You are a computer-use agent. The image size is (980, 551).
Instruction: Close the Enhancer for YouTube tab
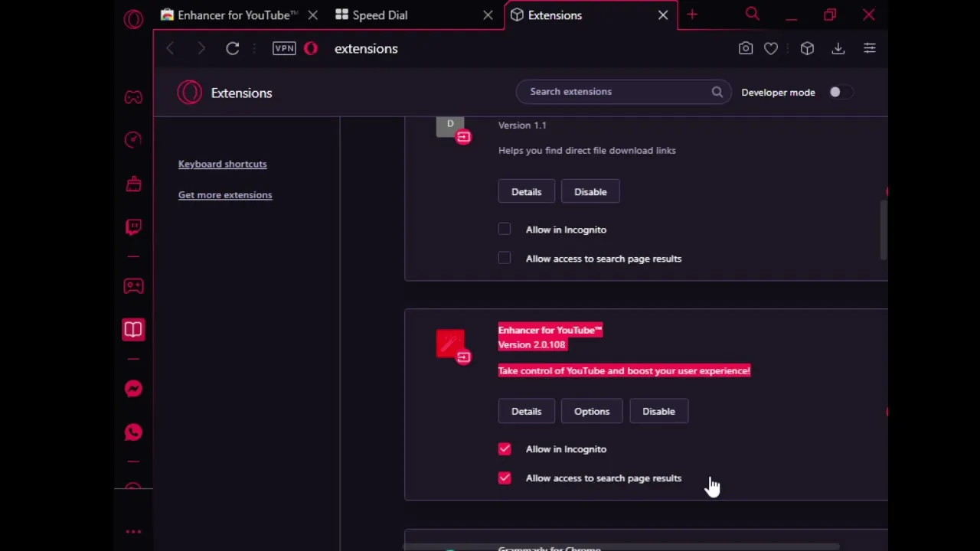[x=312, y=15]
